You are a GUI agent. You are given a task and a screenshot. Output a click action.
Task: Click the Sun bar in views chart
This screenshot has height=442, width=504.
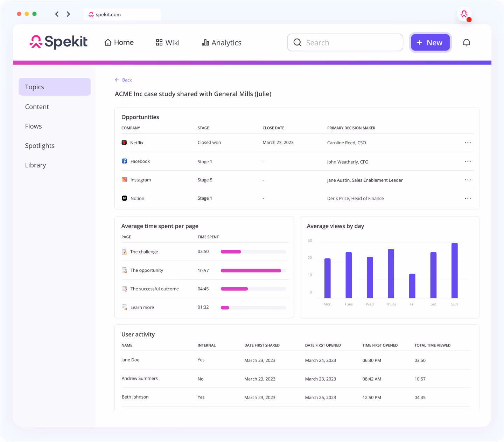click(x=455, y=270)
